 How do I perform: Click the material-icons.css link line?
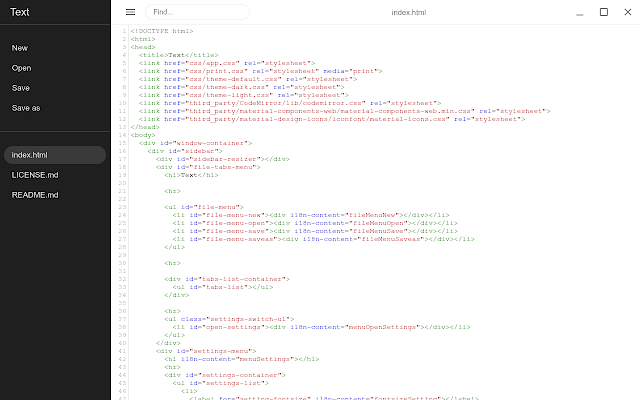click(x=332, y=119)
